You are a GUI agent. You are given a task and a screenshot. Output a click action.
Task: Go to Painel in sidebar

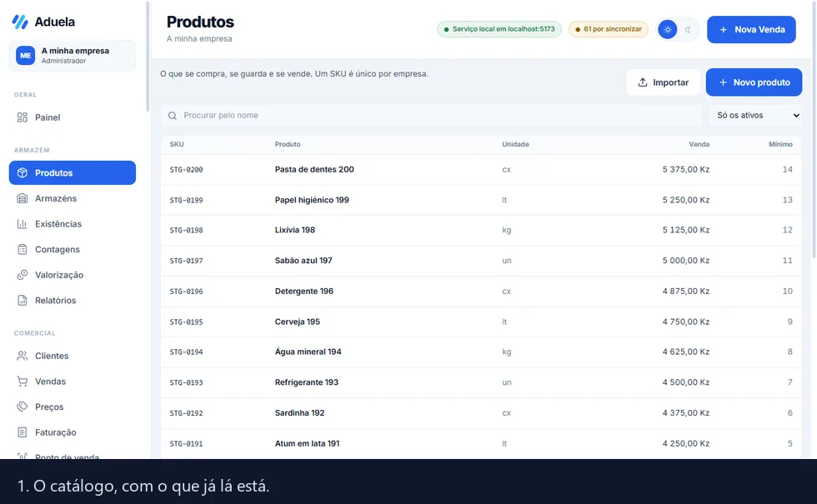[x=73, y=117]
